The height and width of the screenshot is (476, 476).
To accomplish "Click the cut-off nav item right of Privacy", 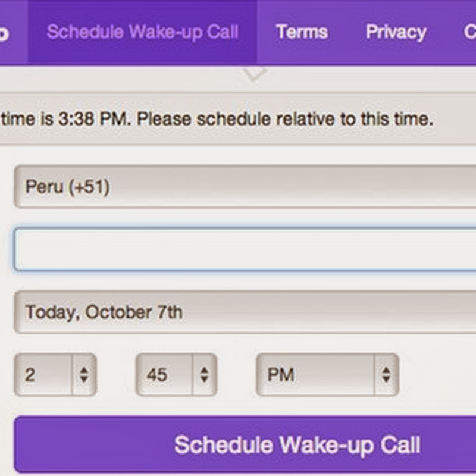I will click(469, 32).
